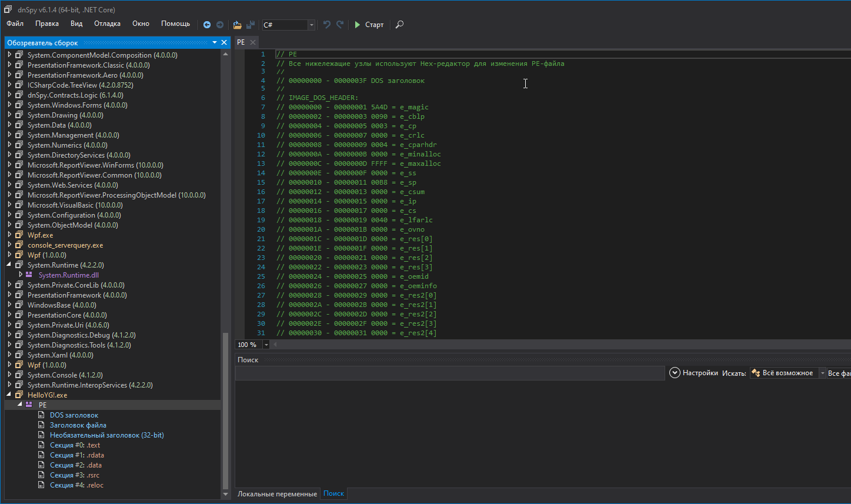Click the PE node purple icon
The width and height of the screenshot is (851, 504).
tap(29, 405)
